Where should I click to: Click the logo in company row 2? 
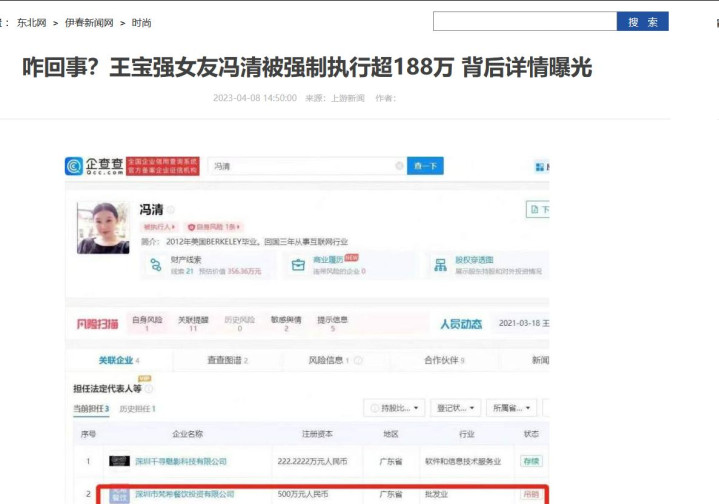[x=119, y=495]
